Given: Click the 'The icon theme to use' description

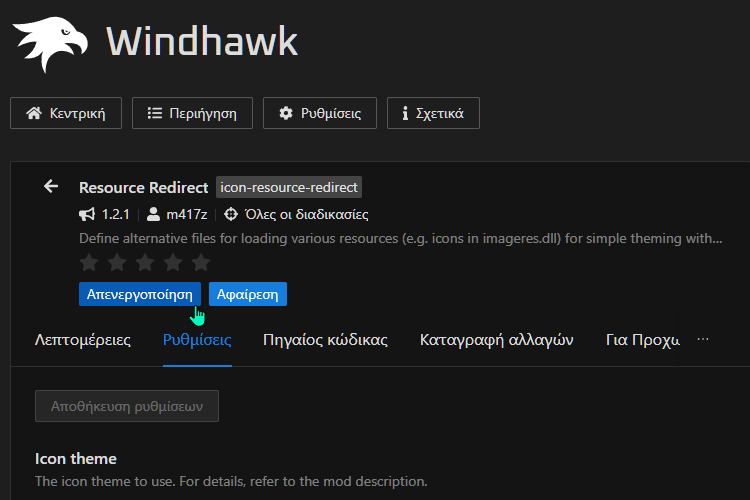Looking at the screenshot, I should [x=231, y=481].
